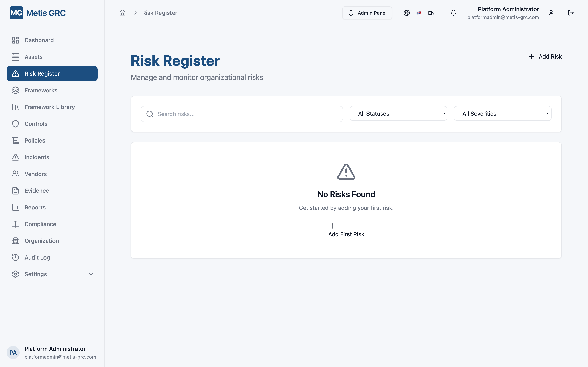
Task: Open the Dashboard sidebar icon
Action: point(16,40)
